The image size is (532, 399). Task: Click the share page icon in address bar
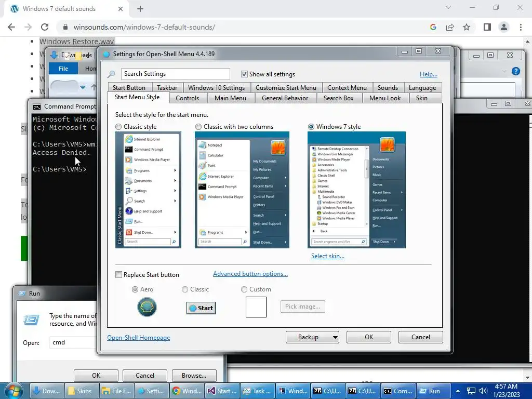coord(450,27)
